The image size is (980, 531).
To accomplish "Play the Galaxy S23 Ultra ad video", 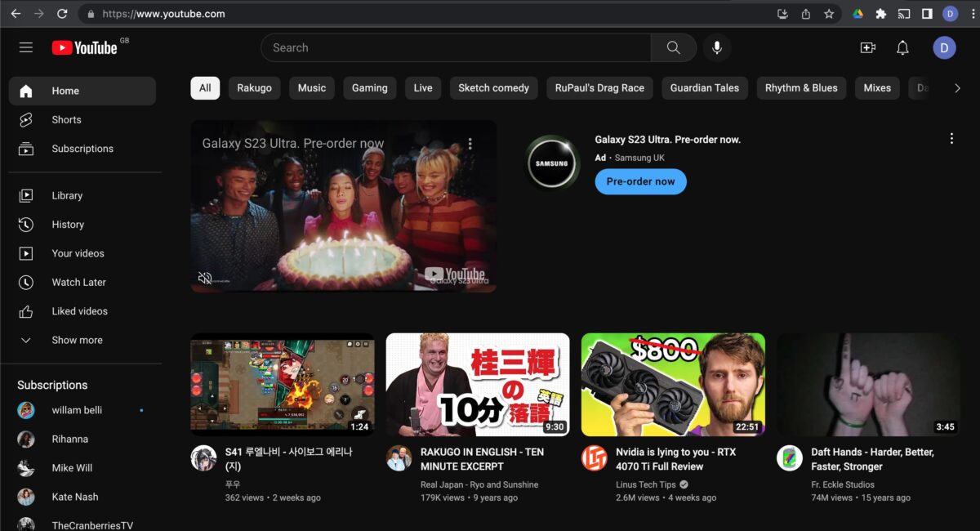I will point(344,206).
